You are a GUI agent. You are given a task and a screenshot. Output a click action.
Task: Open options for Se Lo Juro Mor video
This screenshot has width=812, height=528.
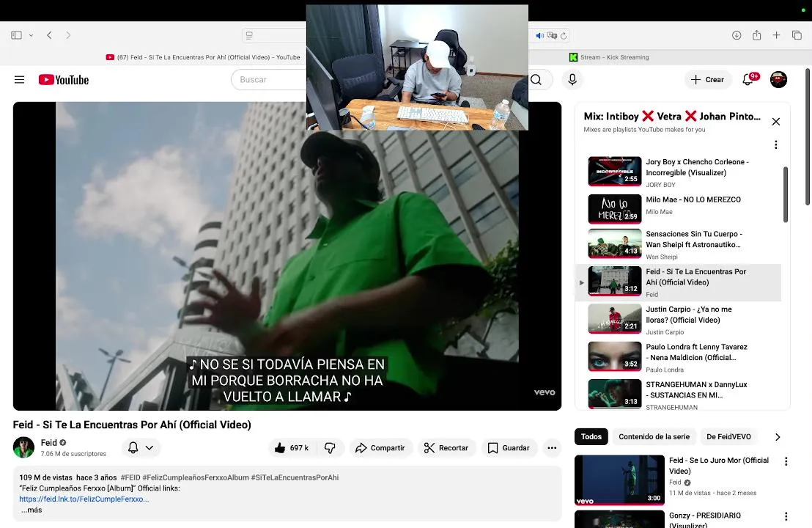[786, 461]
